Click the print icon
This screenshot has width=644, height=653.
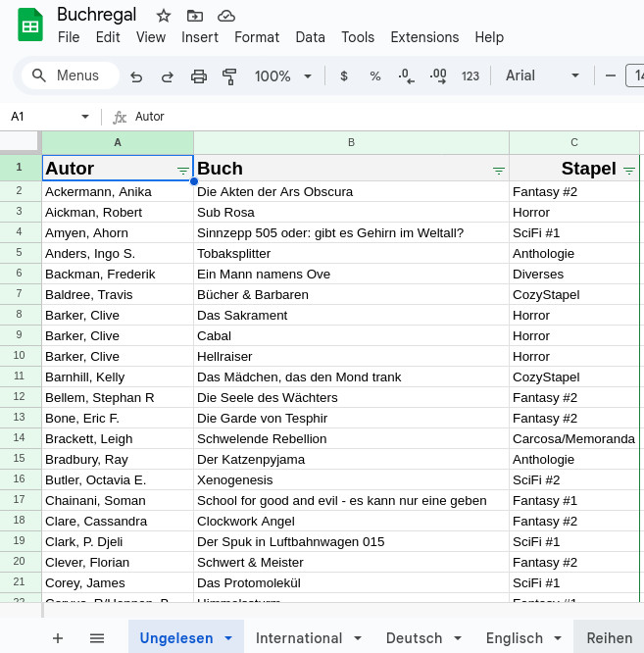click(x=199, y=76)
